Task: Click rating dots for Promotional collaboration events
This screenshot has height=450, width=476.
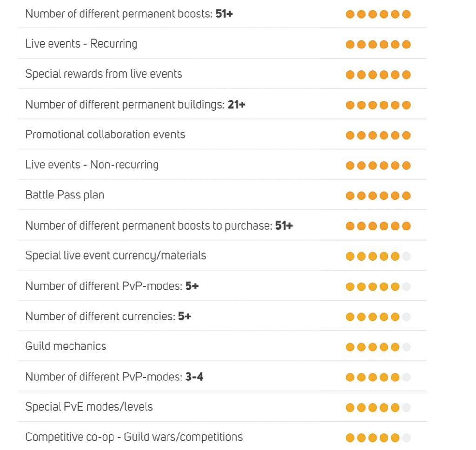Action: [378, 135]
